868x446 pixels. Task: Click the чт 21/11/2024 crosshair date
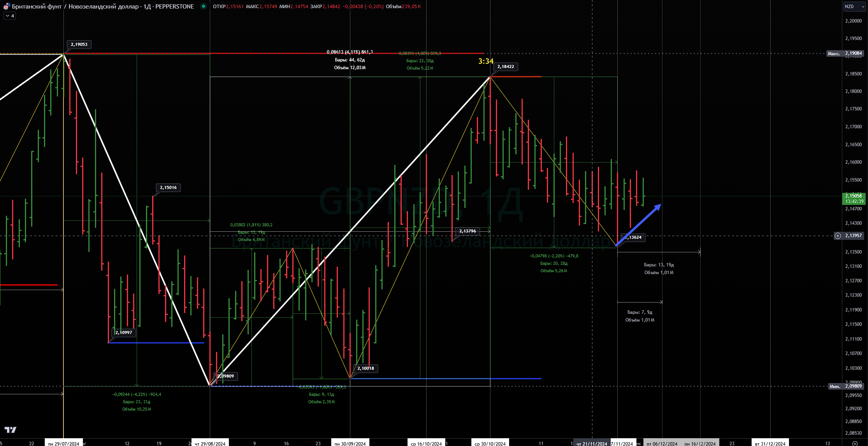coord(592,443)
